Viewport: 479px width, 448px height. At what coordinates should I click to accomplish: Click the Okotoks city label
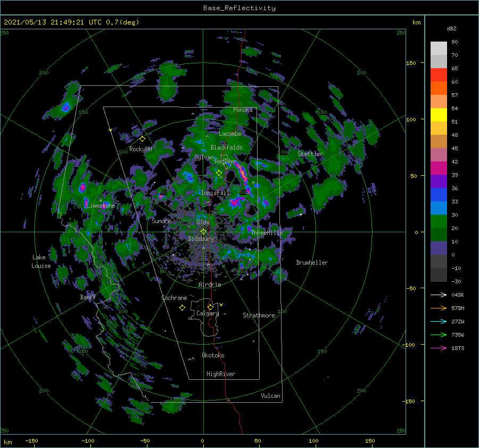click(213, 355)
